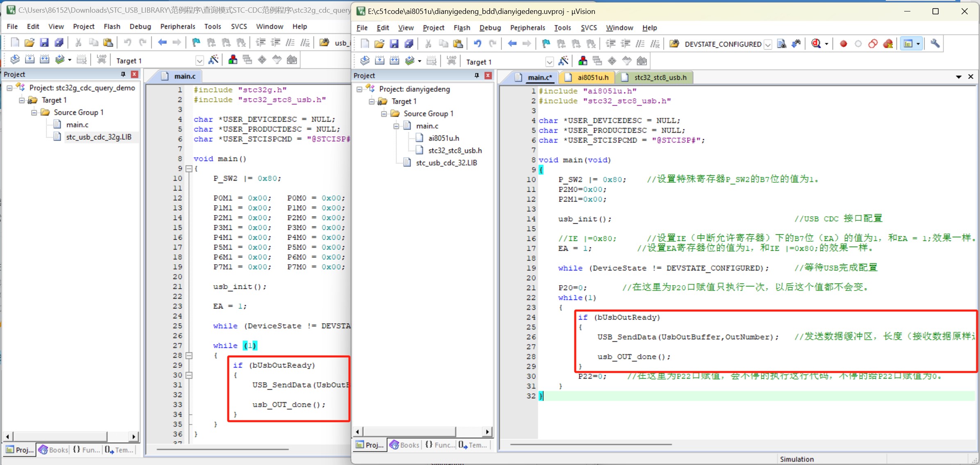Viewport: 980px width, 465px height.
Task: Click LOAD icon in stc32g_cdc_query window
Action: [101, 60]
